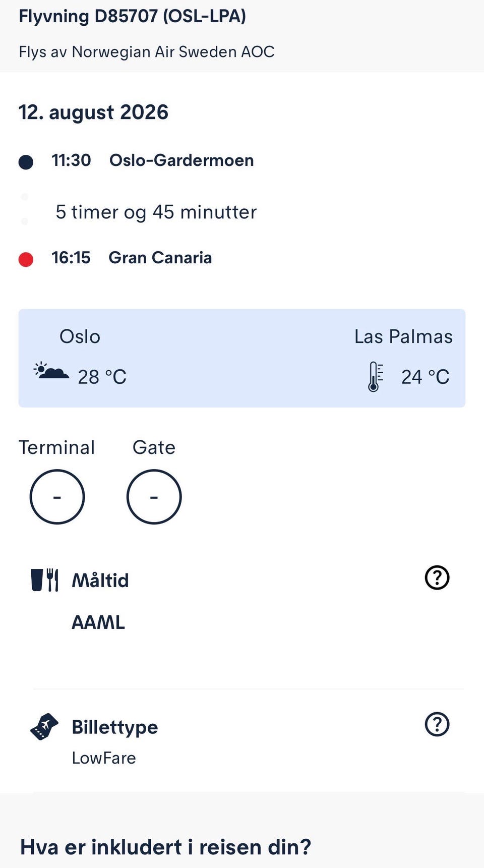Open the help icon next to Måltid

(437, 577)
